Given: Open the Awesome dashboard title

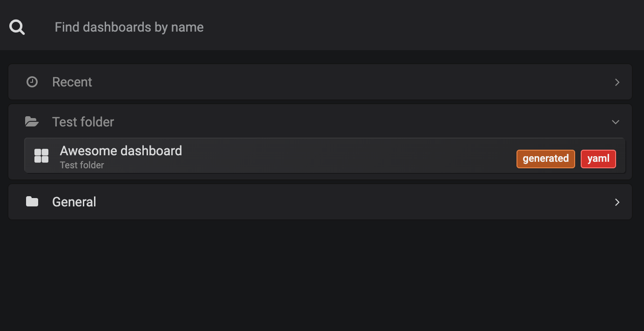Looking at the screenshot, I should pyautogui.click(x=121, y=151).
